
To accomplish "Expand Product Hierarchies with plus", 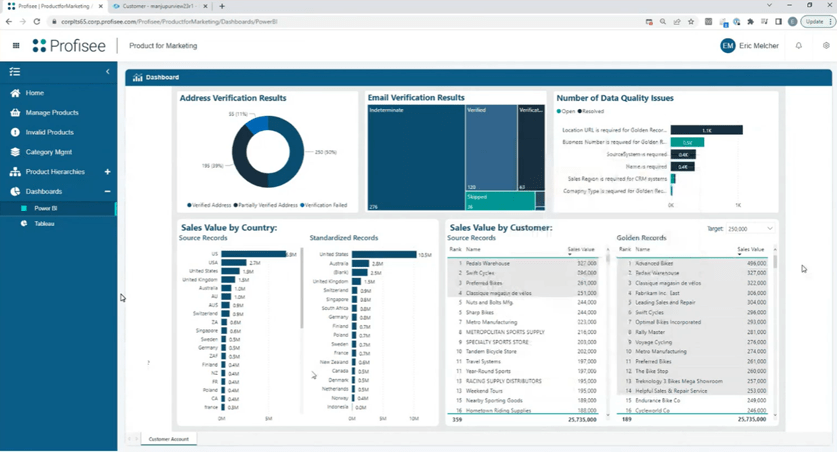I will [x=107, y=172].
